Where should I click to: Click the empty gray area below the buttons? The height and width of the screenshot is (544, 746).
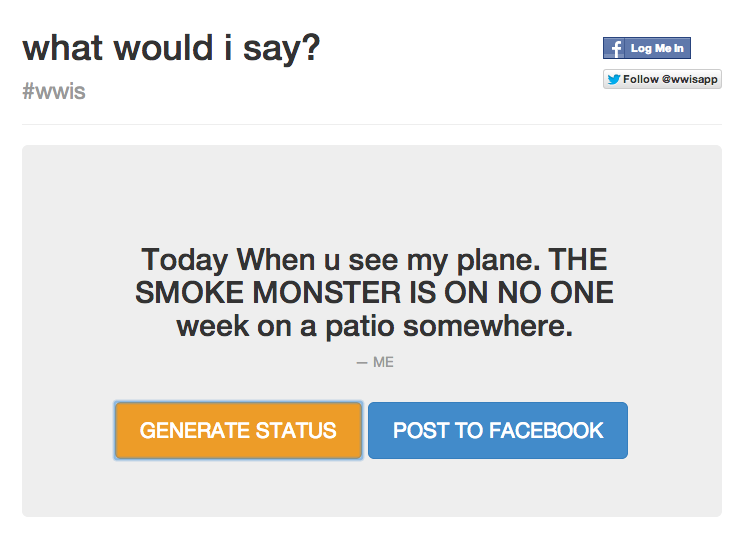(x=371, y=490)
